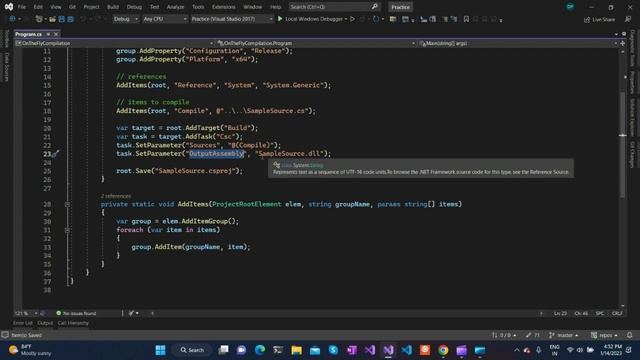Image resolution: width=640 pixels, height=360 pixels.
Task: Click the feedback icon beside Live Share
Action: point(628,19)
